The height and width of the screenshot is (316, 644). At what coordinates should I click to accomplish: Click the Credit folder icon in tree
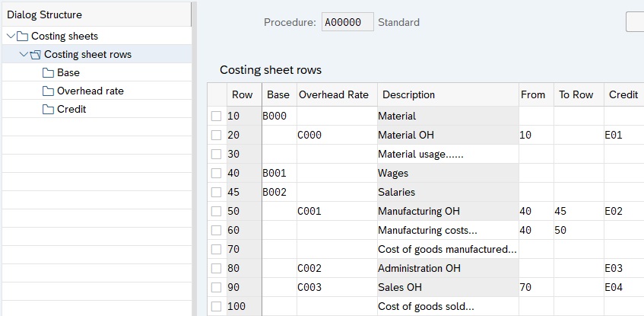click(x=48, y=109)
